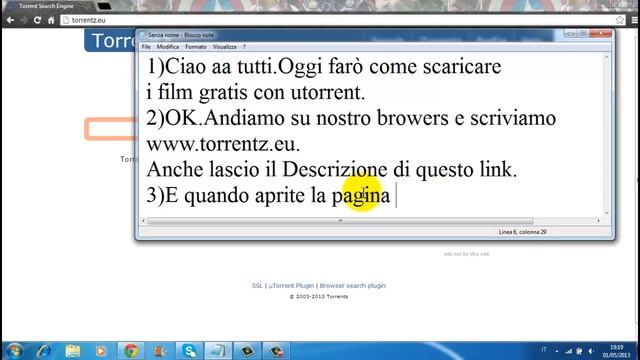Viewport: 640px width, 360px height.
Task: Open a new browser tab
Action: click(104, 6)
